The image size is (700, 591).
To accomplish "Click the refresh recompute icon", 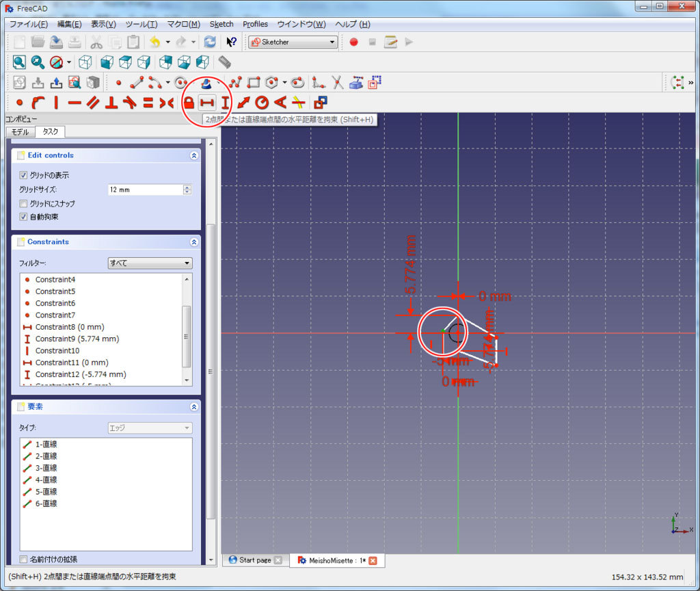I will point(210,42).
